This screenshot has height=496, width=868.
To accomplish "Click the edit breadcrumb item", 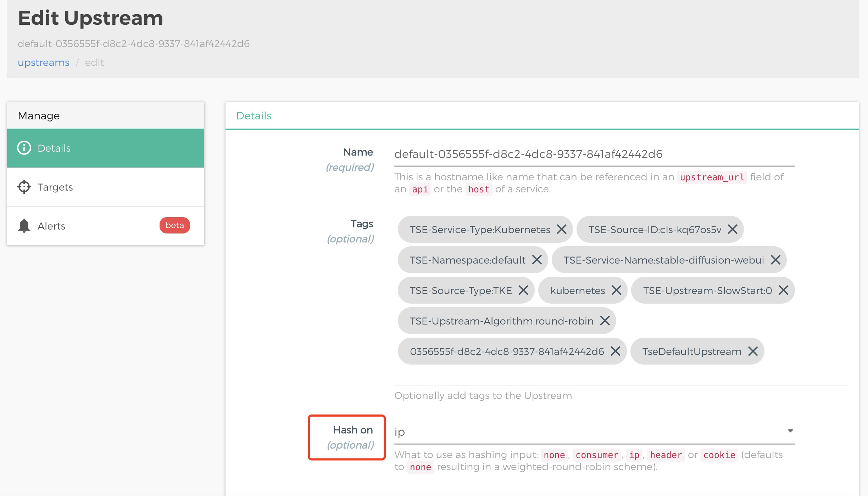I will tap(94, 63).
